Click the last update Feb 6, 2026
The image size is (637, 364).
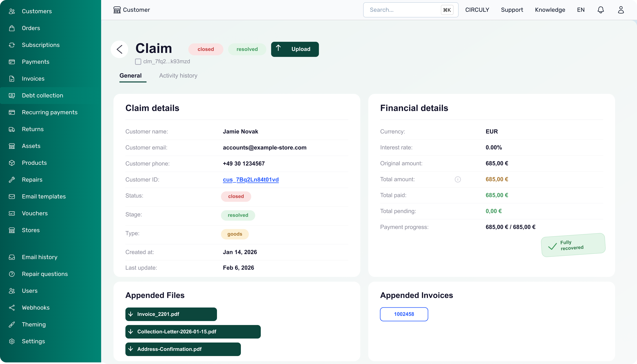(238, 268)
